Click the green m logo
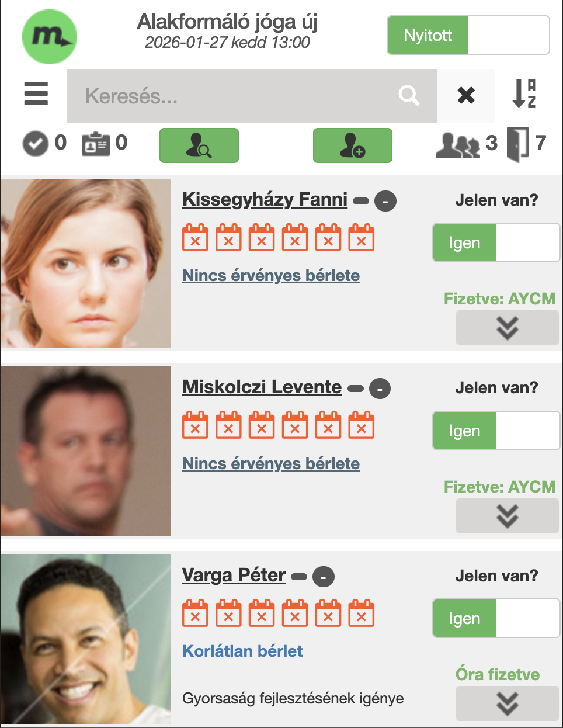The image size is (563, 728). [x=50, y=37]
